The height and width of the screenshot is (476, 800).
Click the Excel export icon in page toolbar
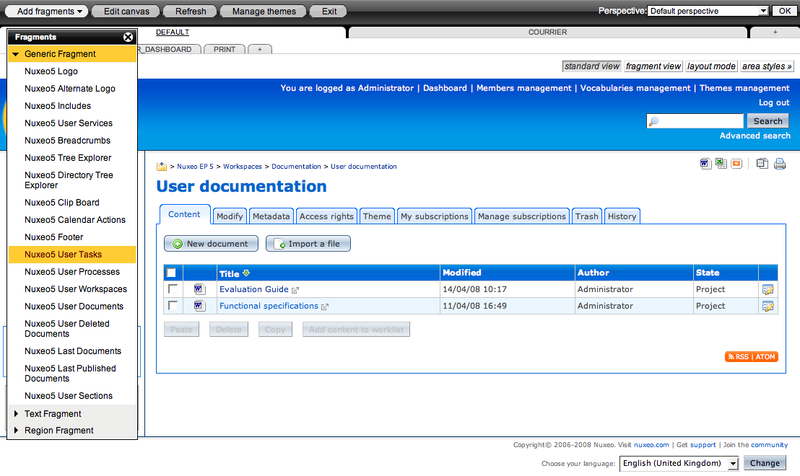[x=721, y=164]
